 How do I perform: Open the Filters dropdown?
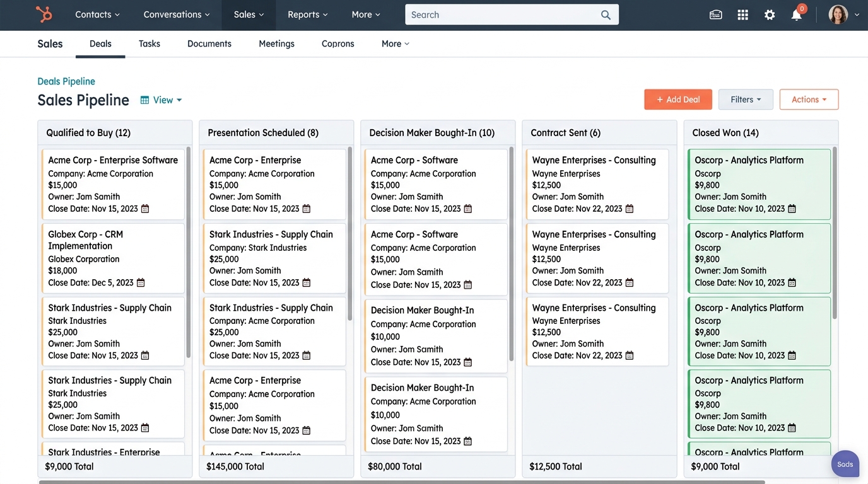pos(746,100)
